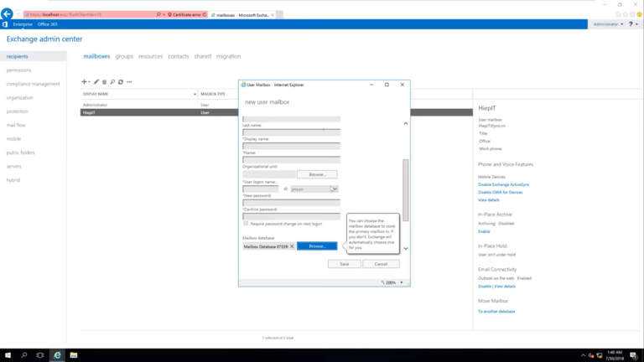Select mailboxes tab
644x362 pixels.
coord(96,56)
